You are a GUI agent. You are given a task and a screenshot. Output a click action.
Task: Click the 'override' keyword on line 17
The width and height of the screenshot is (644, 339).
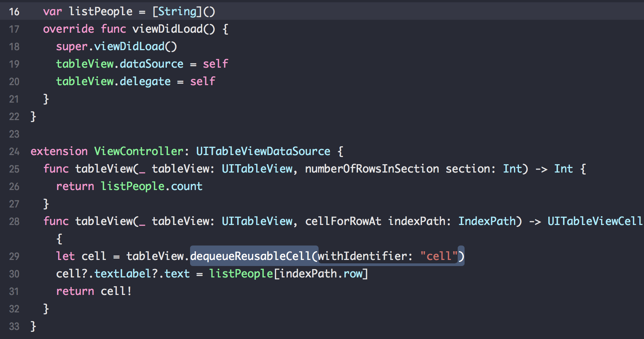[68, 29]
